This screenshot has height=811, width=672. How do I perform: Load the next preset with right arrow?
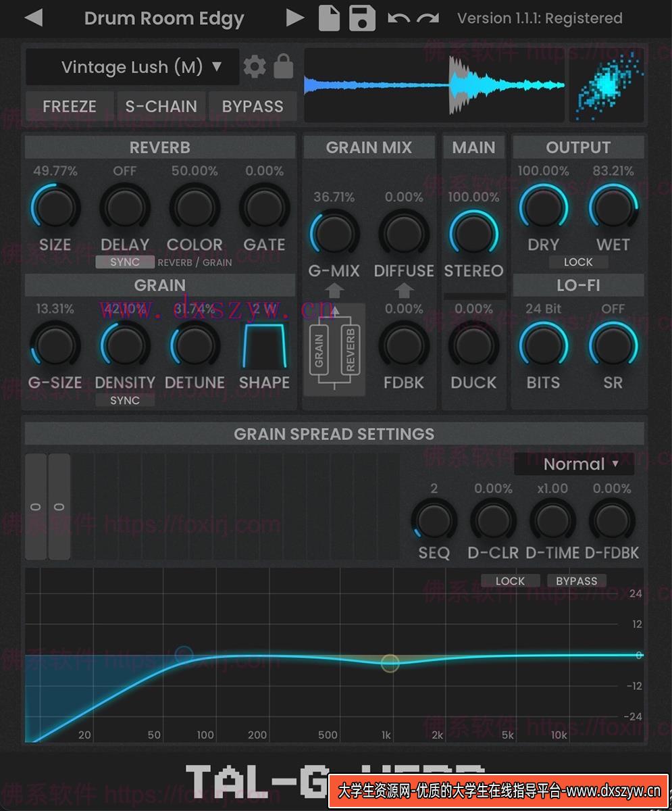pyautogui.click(x=295, y=18)
